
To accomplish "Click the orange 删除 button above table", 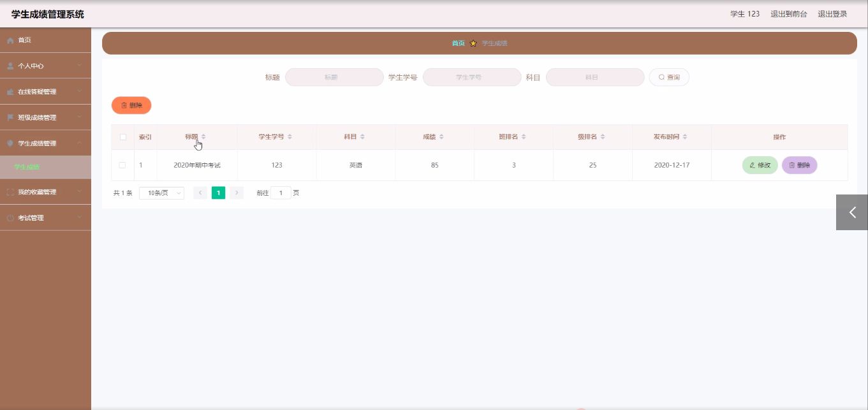I will [131, 105].
